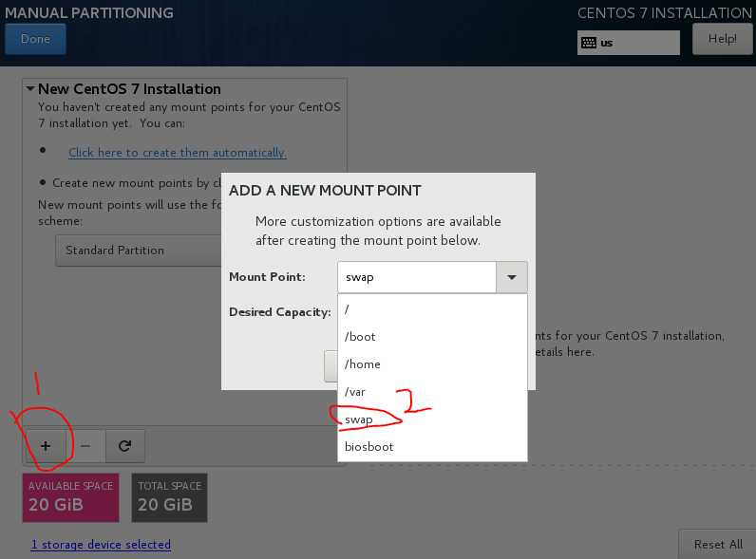Screen dimensions: 756x559
Task: Click the refresh reload storage icon
Action: [124, 446]
